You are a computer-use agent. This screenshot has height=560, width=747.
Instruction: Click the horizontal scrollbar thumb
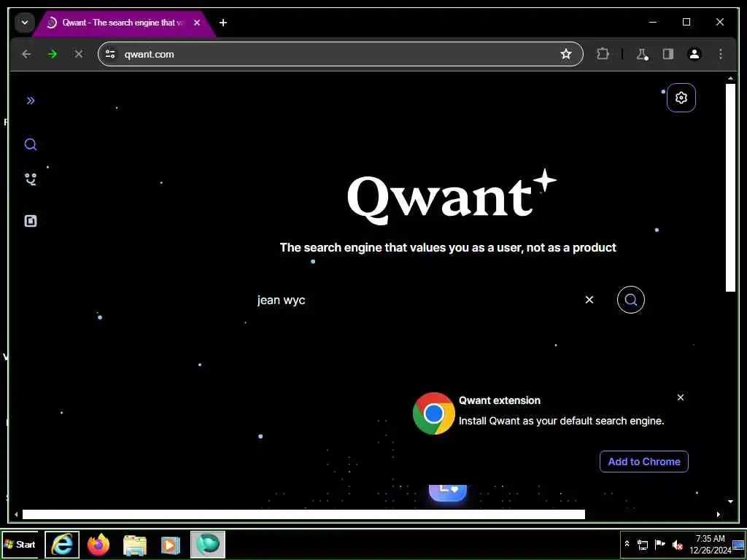pos(303,514)
